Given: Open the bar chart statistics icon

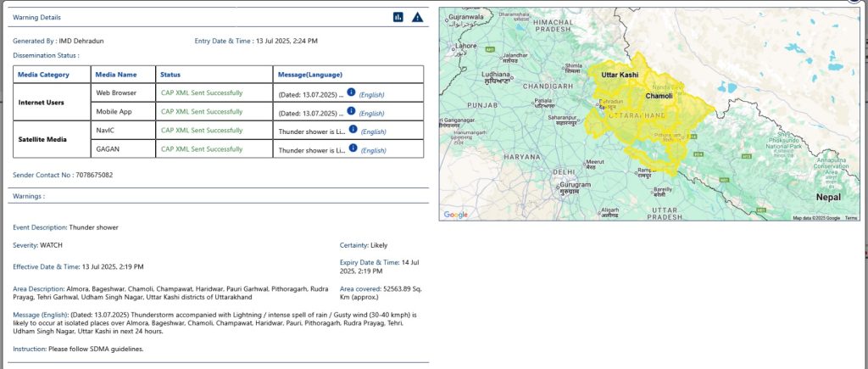Looking at the screenshot, I should tap(398, 17).
